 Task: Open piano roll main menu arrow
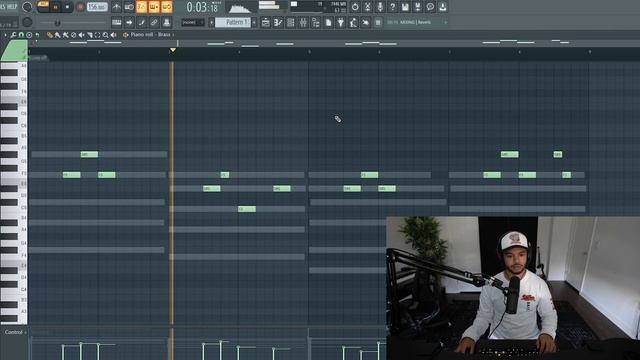[x=5, y=35]
